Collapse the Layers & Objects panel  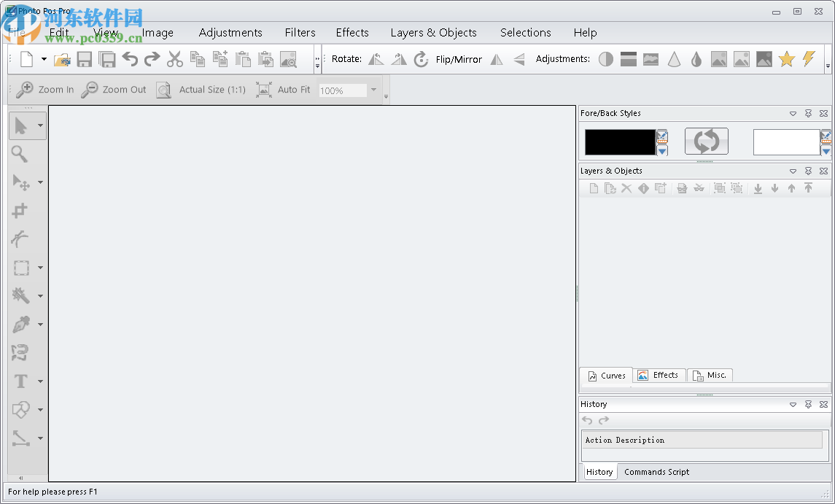(x=793, y=171)
